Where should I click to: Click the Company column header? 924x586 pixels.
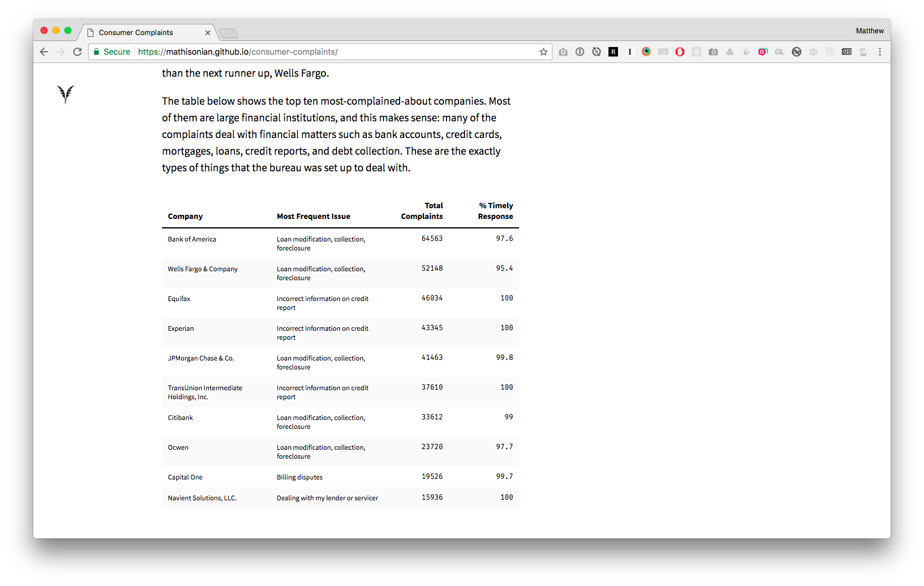tap(185, 217)
